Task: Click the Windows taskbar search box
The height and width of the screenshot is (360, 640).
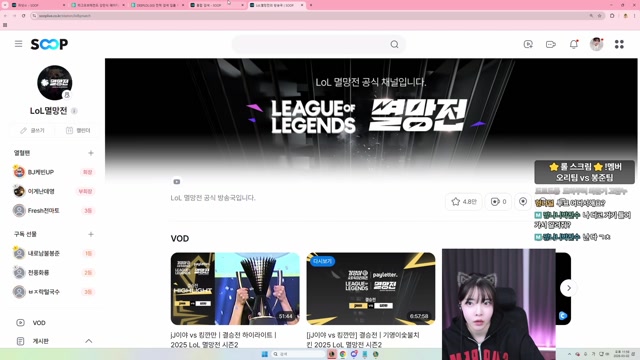Action: tap(298, 354)
